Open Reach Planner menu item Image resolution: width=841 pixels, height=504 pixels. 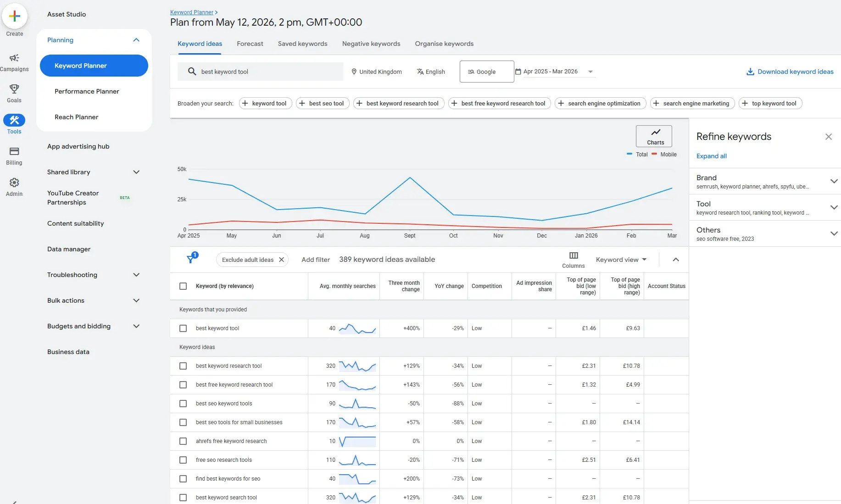pos(76,117)
